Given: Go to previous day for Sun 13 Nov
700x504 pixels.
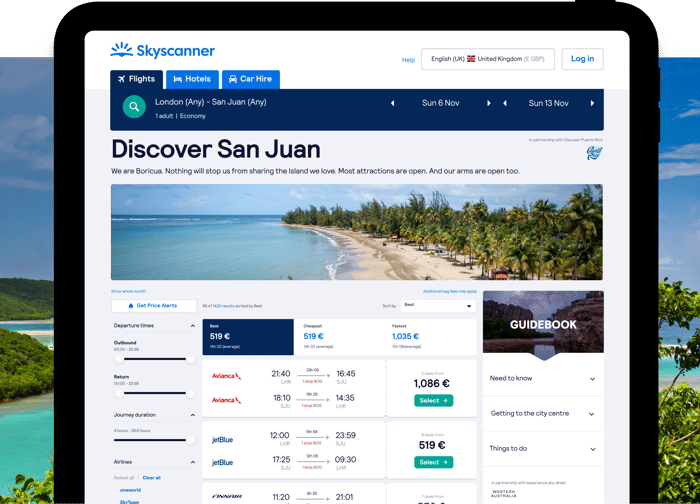Looking at the screenshot, I should (505, 103).
